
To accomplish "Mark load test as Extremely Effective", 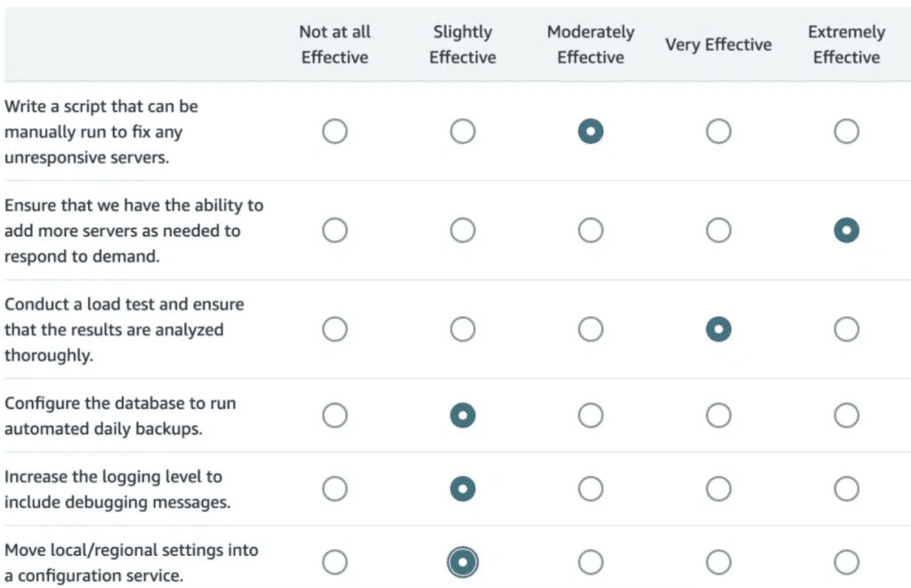I will coord(846,330).
